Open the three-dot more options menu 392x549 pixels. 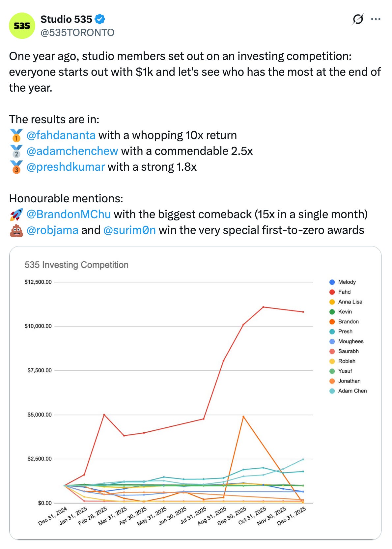click(376, 19)
